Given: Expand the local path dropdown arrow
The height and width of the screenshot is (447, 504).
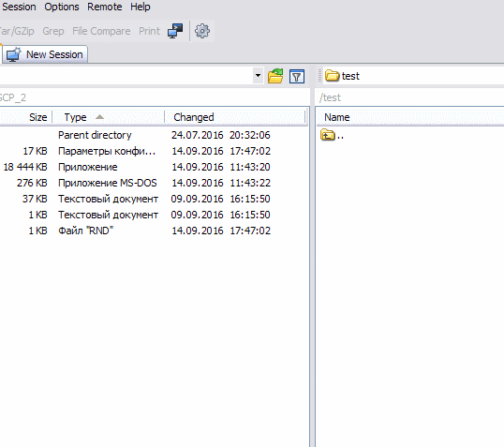Looking at the screenshot, I should [x=258, y=76].
